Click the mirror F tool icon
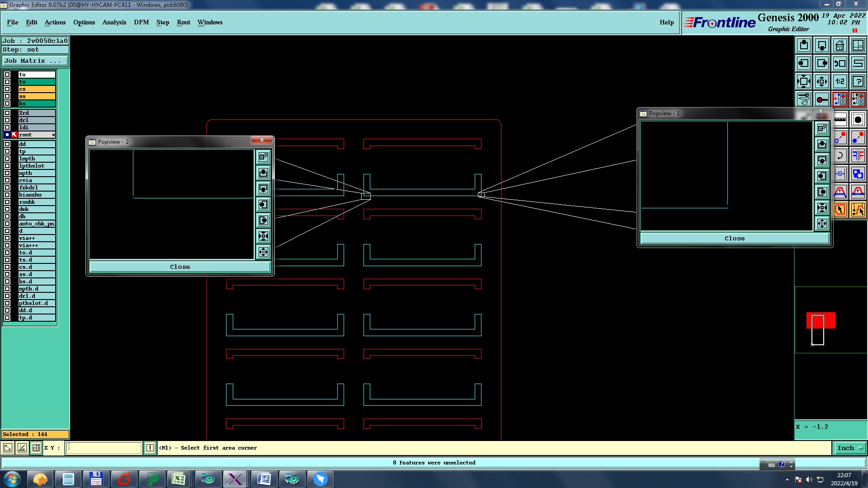Image resolution: width=868 pixels, height=488 pixels. [858, 156]
